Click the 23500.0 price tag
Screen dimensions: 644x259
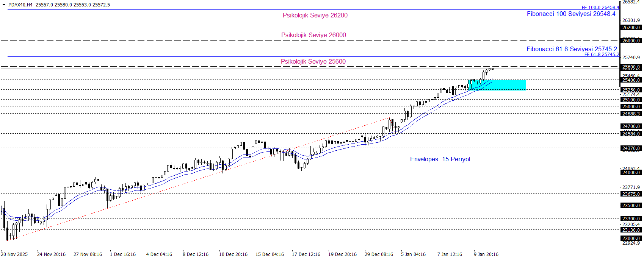[x=631, y=206]
